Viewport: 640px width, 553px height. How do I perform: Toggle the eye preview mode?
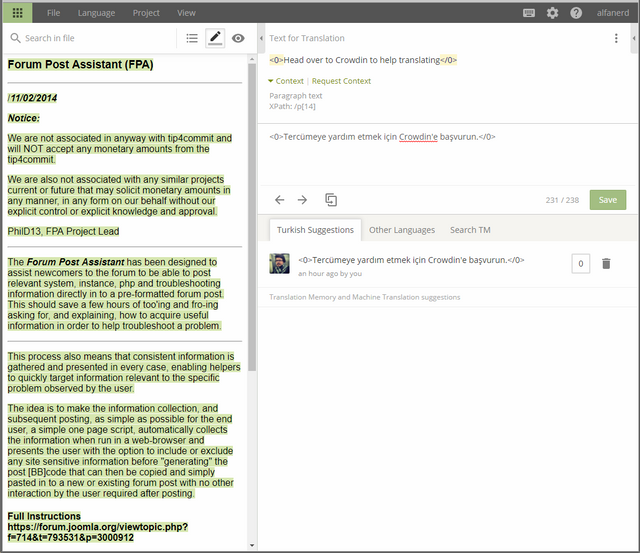tap(238, 38)
